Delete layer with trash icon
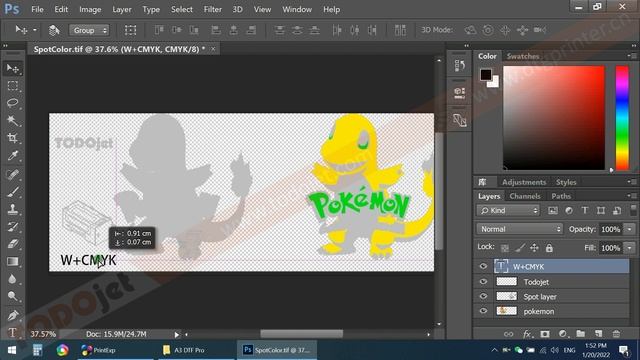640x360 pixels. (x=616, y=334)
